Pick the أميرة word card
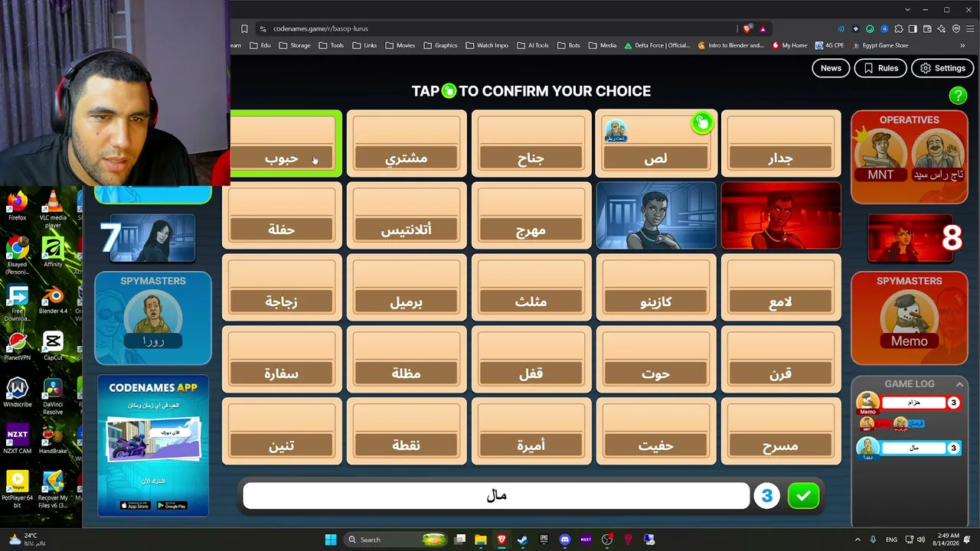This screenshot has width=980, height=551. pos(531,431)
